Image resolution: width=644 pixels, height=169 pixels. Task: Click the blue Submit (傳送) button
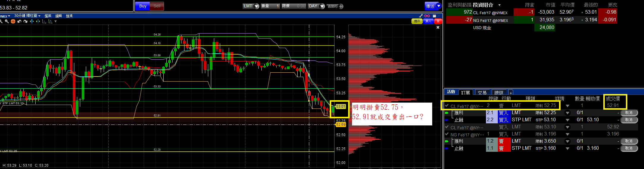click(x=430, y=6)
